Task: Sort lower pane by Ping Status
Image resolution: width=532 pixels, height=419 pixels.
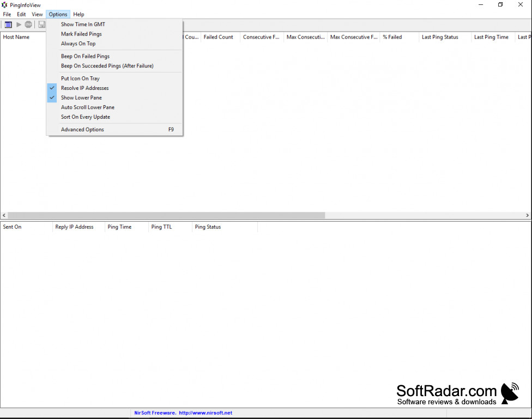Action: click(x=225, y=227)
